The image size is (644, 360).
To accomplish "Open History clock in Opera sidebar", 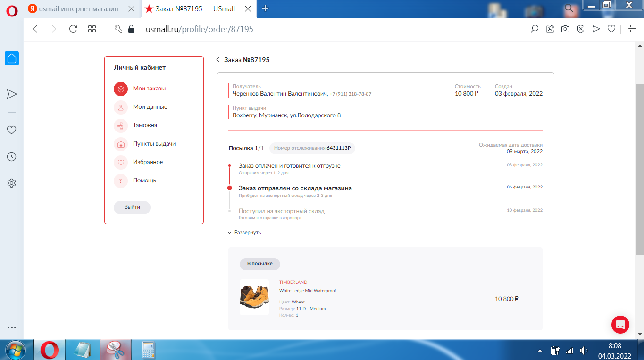I will [12, 157].
